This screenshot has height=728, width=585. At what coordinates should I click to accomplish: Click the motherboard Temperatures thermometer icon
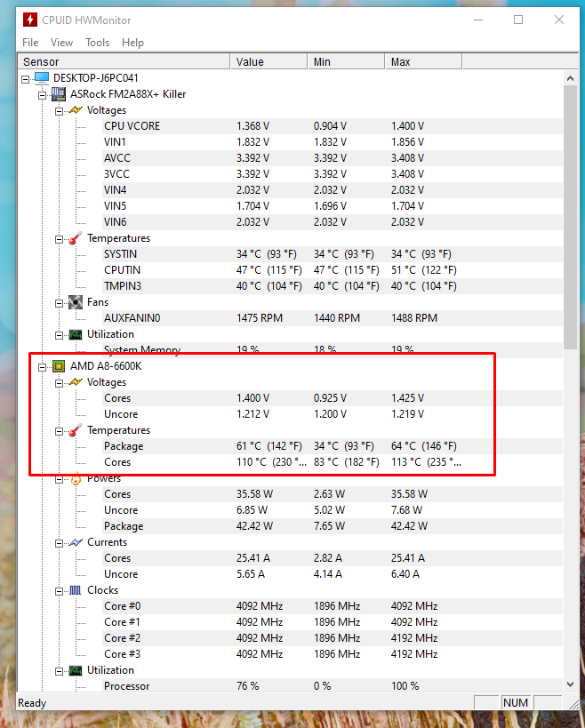[x=76, y=237]
